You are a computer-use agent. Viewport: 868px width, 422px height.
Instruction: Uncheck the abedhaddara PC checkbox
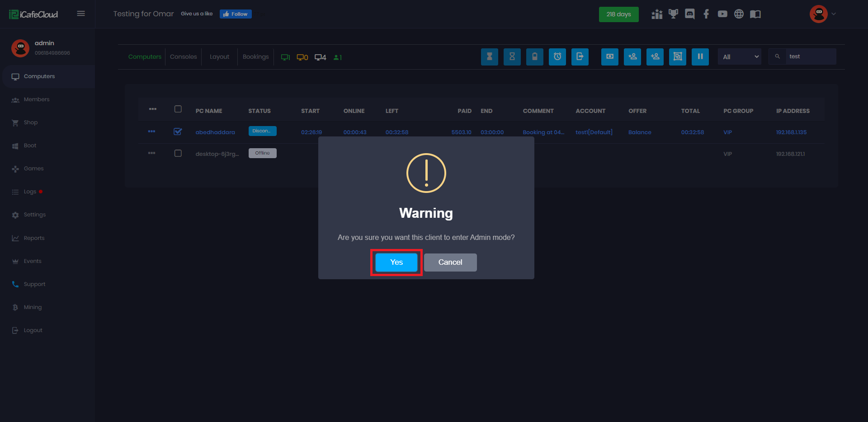click(x=178, y=131)
